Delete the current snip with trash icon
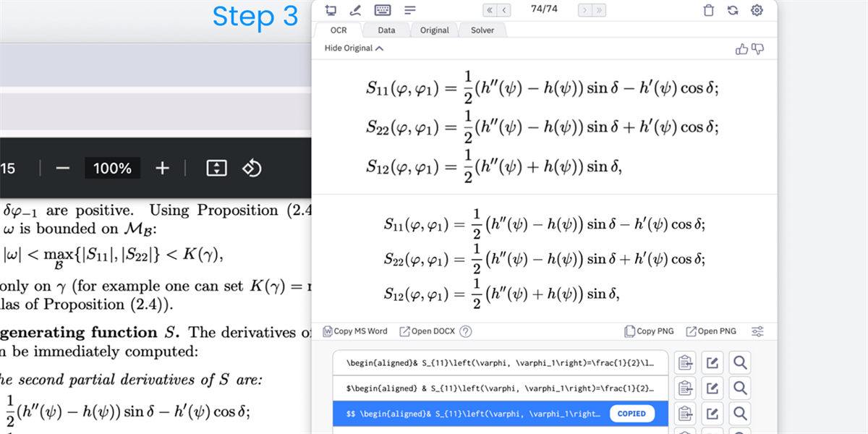This screenshot has height=434, width=868. [709, 9]
